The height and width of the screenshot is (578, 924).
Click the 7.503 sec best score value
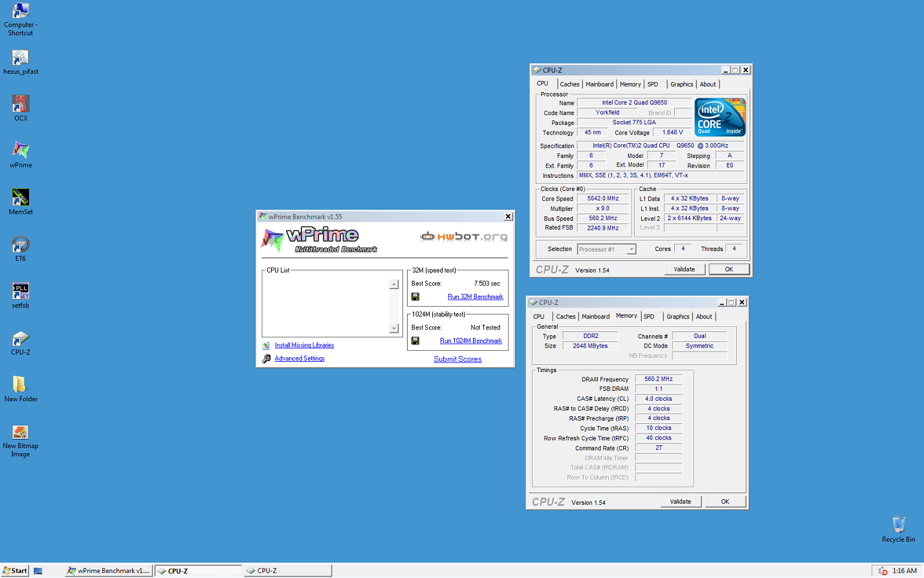487,283
